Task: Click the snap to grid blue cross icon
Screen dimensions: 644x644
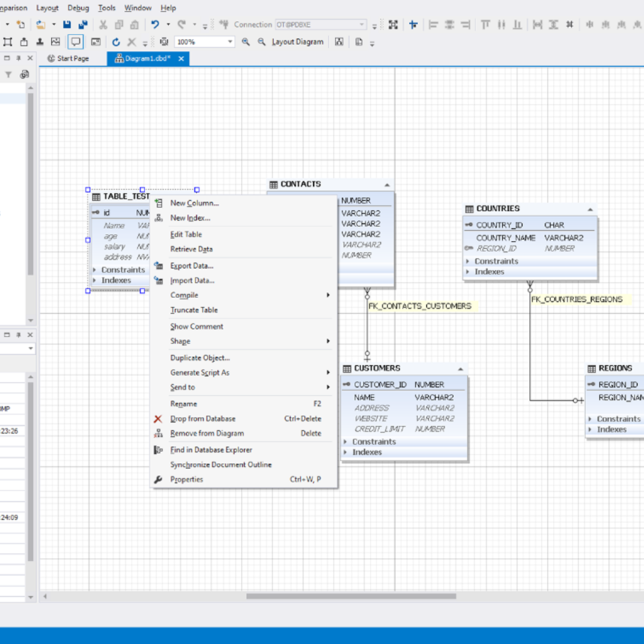Action: [413, 25]
